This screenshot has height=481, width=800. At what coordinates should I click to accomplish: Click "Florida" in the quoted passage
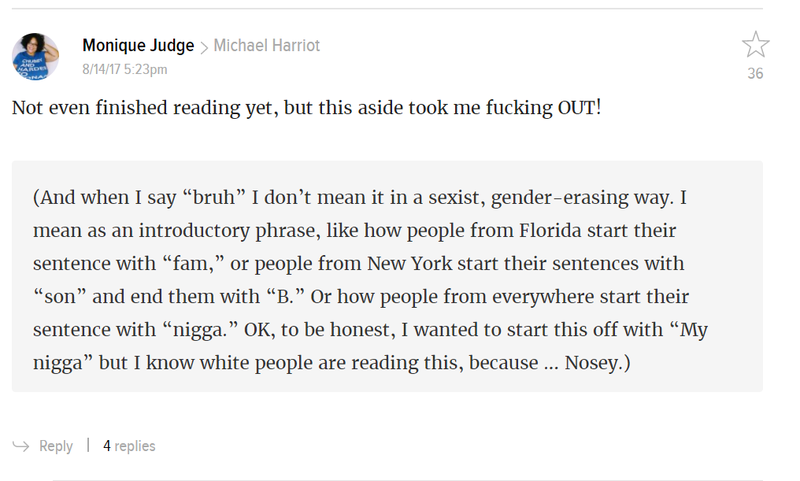[x=550, y=231]
